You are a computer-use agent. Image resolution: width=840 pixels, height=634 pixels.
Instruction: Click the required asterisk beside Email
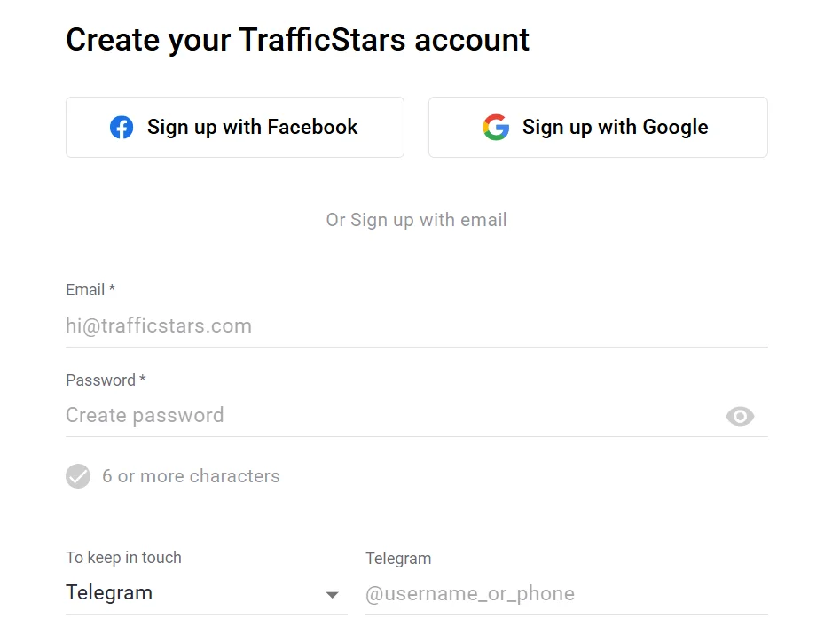pyautogui.click(x=113, y=289)
